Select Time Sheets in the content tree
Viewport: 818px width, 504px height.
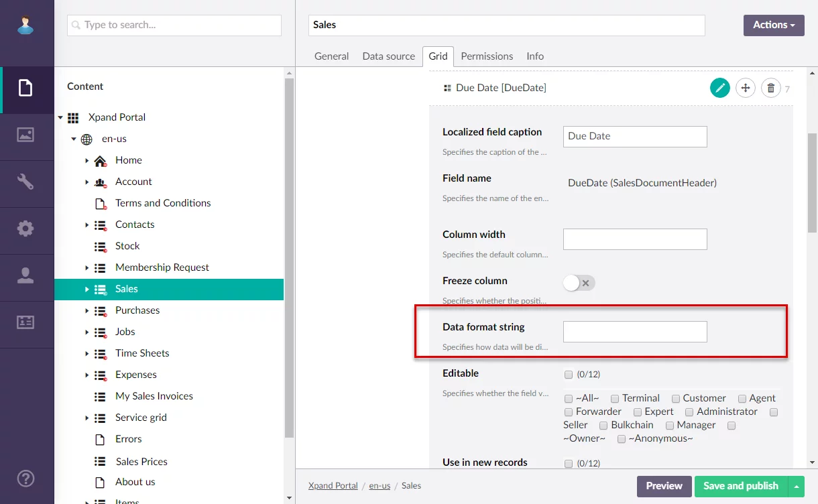point(142,353)
